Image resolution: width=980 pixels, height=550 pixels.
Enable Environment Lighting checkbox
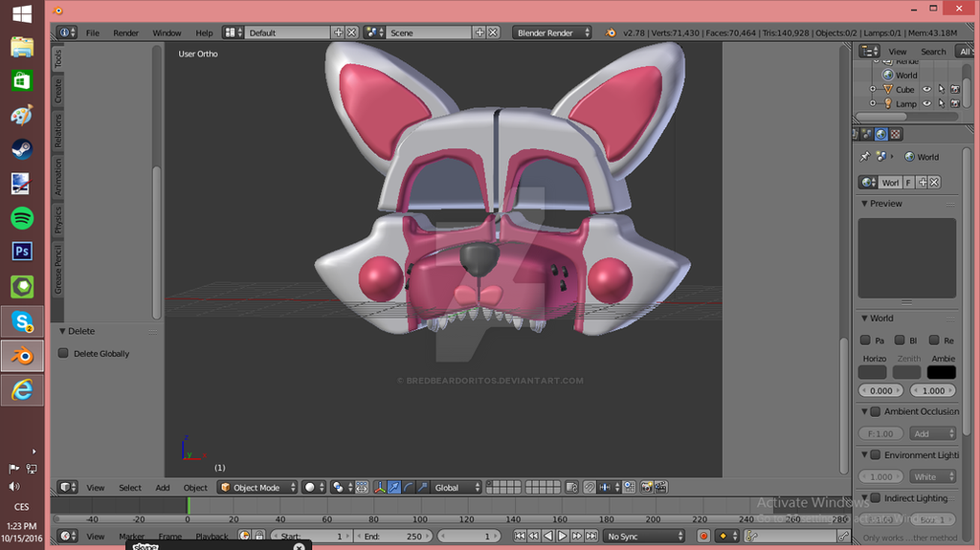pyautogui.click(x=876, y=455)
